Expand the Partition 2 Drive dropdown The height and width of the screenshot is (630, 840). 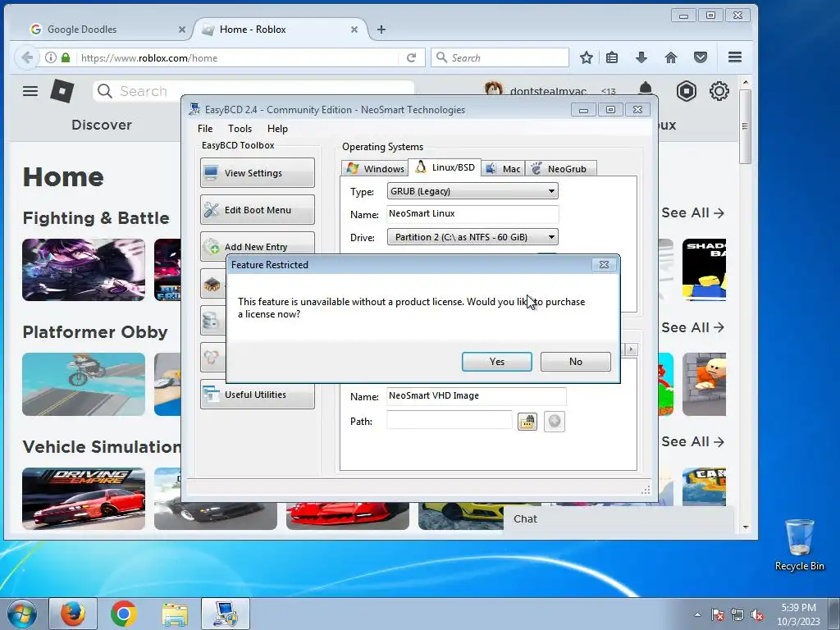(x=551, y=237)
